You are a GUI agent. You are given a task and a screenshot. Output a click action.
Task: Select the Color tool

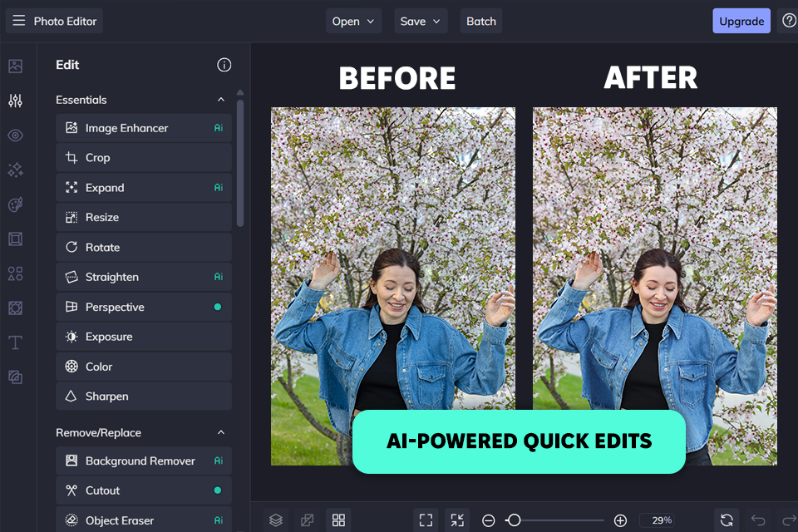(144, 366)
